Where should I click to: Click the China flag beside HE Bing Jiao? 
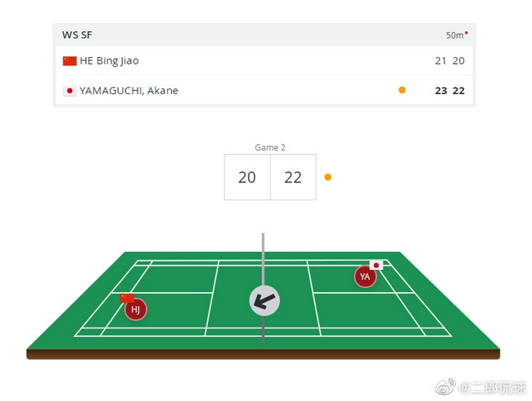point(70,61)
